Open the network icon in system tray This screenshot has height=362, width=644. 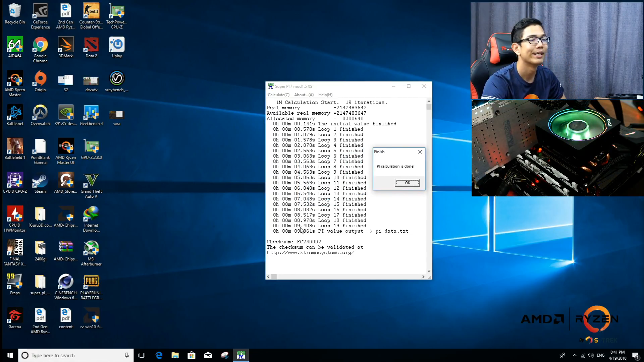(583, 355)
